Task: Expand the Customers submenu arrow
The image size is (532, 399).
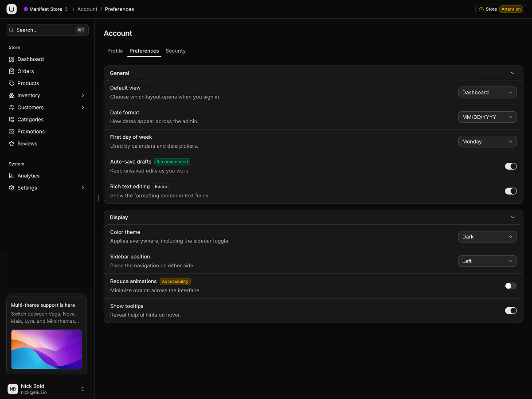Action: tap(83, 107)
